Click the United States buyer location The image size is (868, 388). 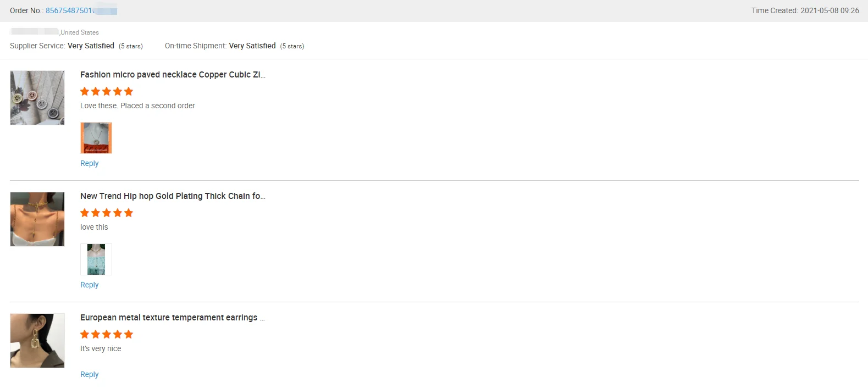coord(80,32)
